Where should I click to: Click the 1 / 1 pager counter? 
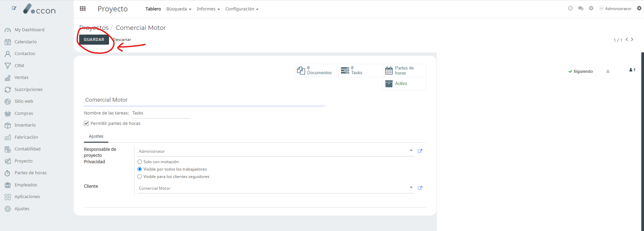click(x=618, y=40)
